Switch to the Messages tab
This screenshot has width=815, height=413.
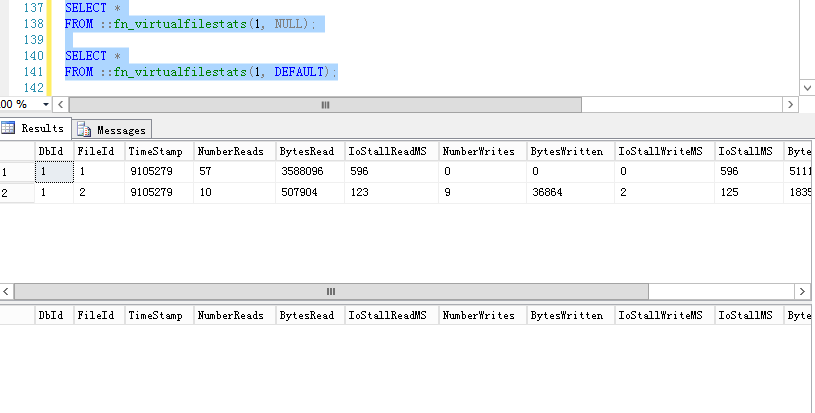(120, 130)
